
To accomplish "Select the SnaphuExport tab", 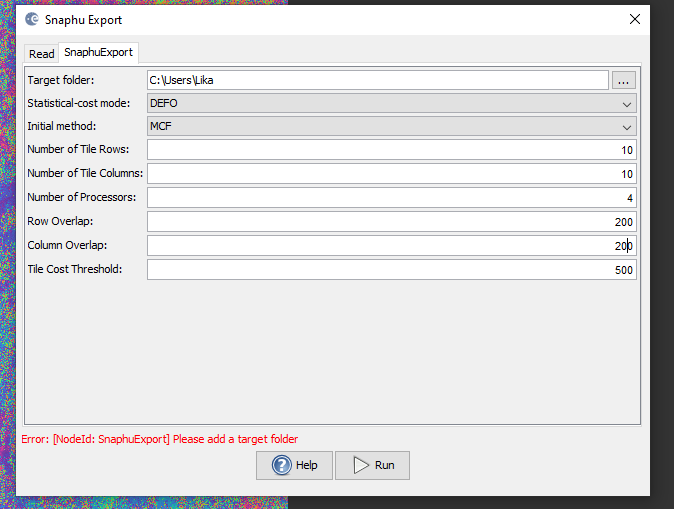I will pyautogui.click(x=98, y=52).
